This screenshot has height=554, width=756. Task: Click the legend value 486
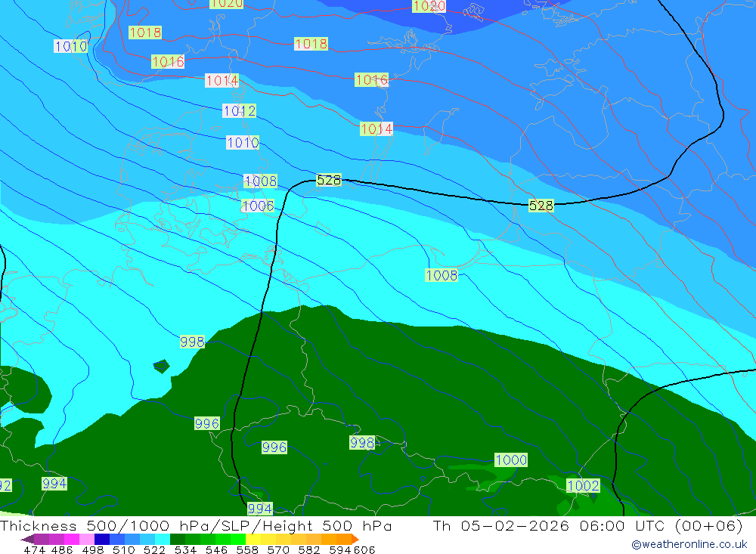[x=62, y=549]
